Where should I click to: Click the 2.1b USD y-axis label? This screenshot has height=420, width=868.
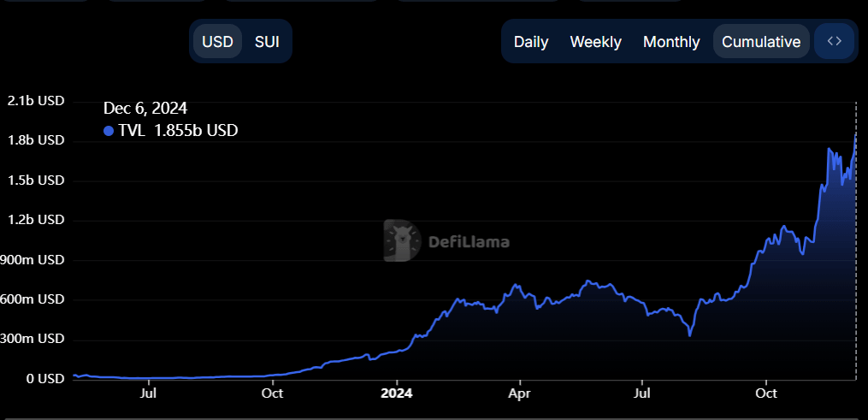[x=36, y=101]
